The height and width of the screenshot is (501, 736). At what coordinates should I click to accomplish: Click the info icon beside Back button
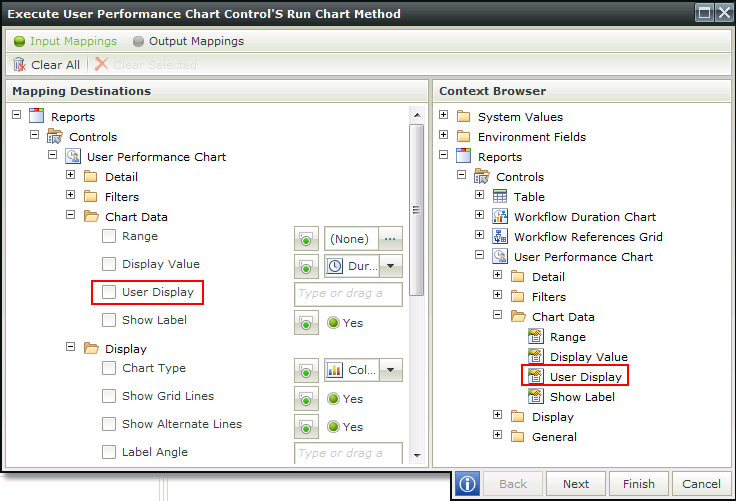467,484
